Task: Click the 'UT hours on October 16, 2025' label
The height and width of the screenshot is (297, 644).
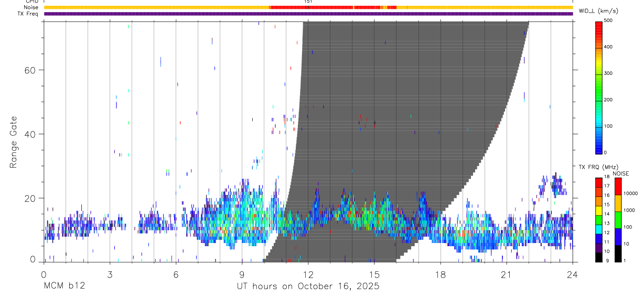Action: 308,286
